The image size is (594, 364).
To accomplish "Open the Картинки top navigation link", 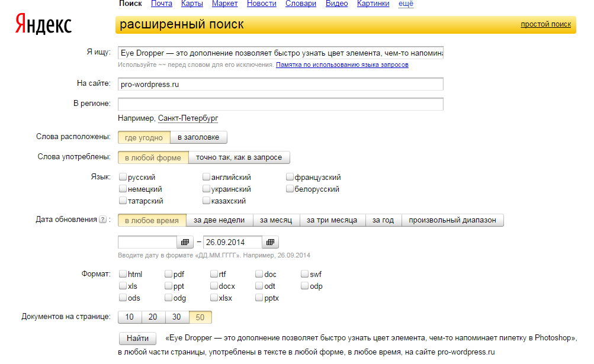I will 373,4.
